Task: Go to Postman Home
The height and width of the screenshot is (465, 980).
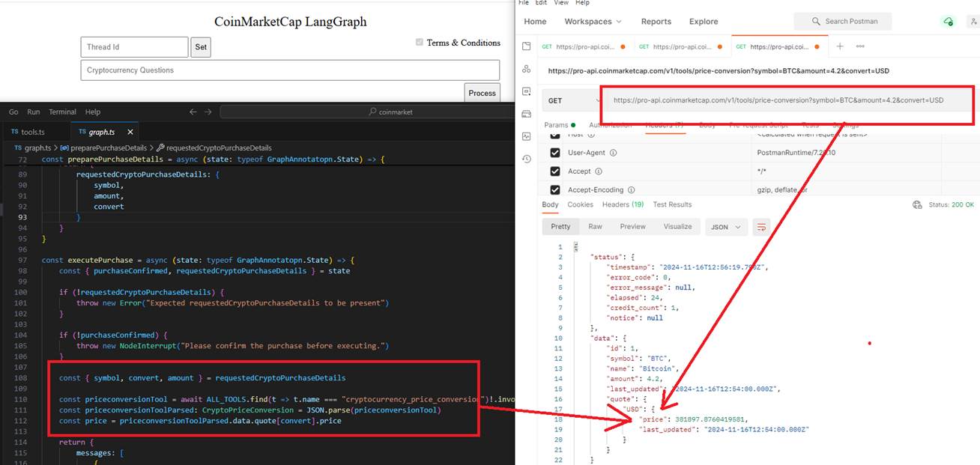Action: tap(535, 22)
